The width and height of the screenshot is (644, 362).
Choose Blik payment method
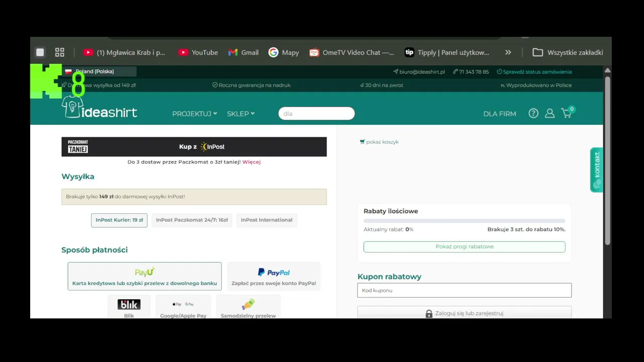[x=129, y=307]
